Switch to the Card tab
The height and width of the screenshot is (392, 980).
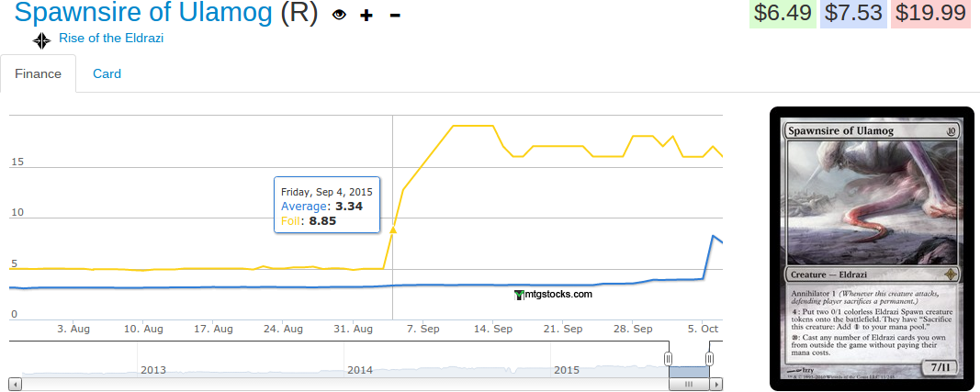pos(107,73)
